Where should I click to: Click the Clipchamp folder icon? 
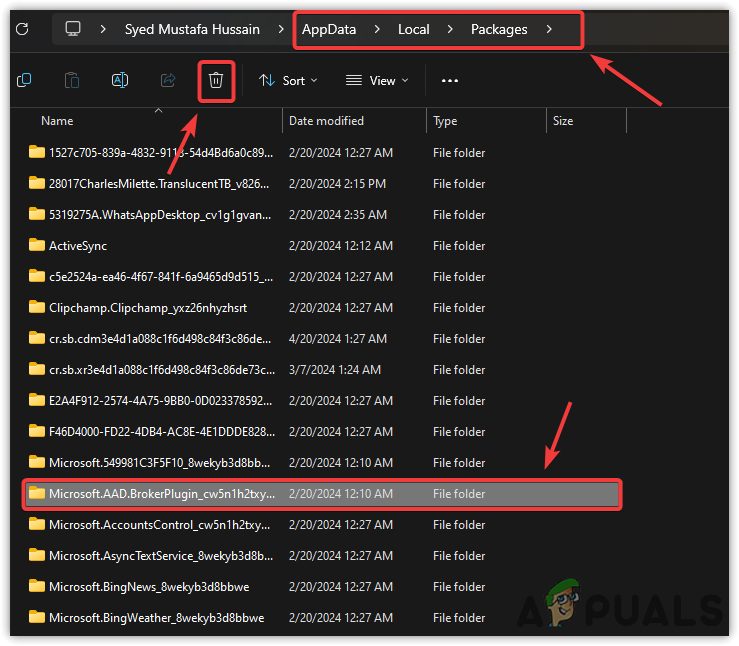pos(37,307)
